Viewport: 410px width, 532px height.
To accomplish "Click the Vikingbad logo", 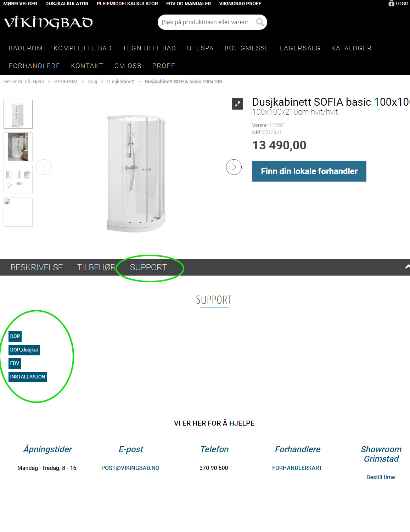I will [x=48, y=23].
